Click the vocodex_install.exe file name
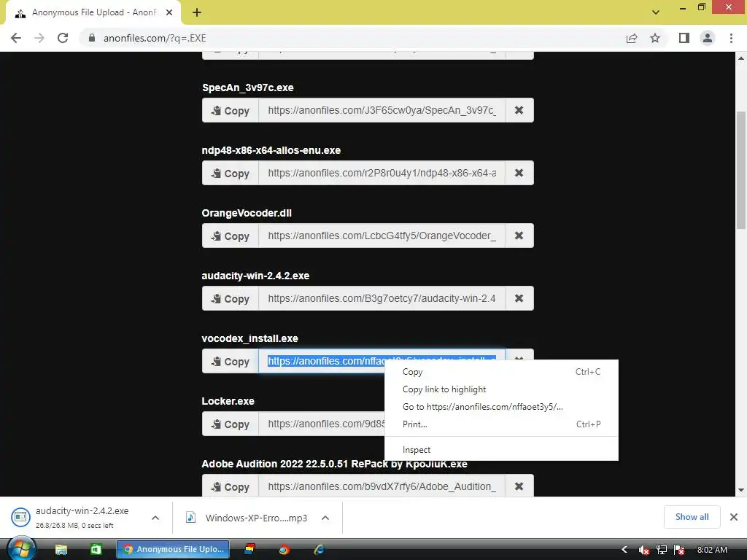The image size is (747, 560). click(x=249, y=338)
